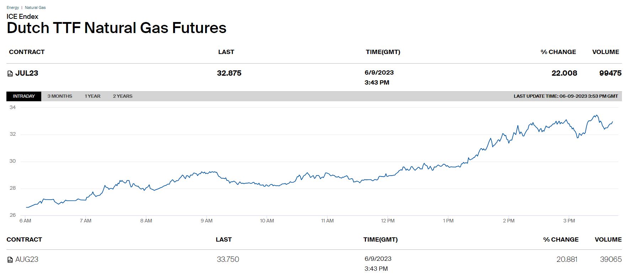Viewport: 644px width, 275px height.
Task: Click the JUL23 volume value 99475
Action: [x=610, y=73]
